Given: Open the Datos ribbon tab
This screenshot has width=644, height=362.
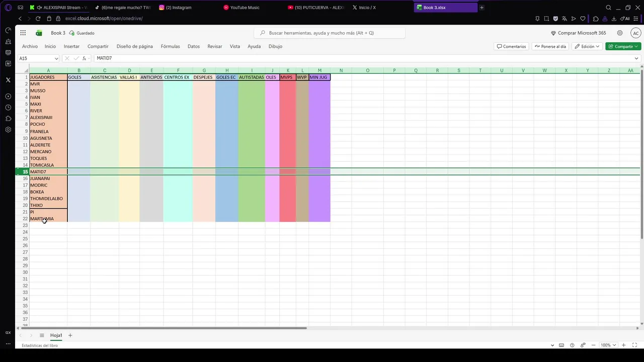Looking at the screenshot, I should click(x=194, y=46).
